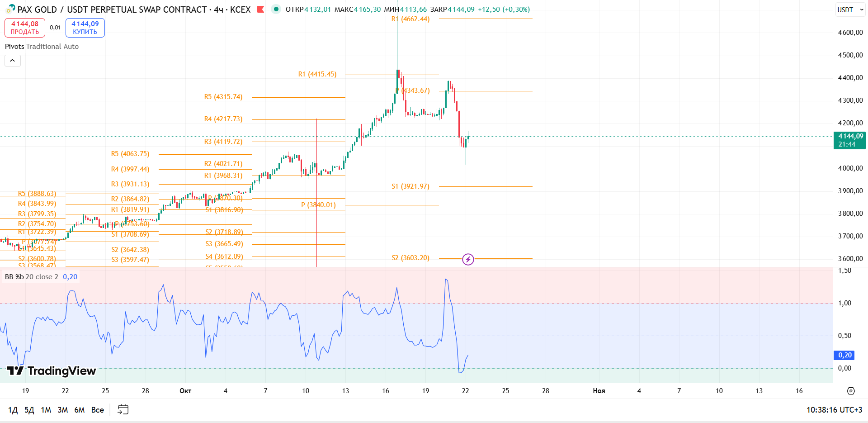868x423 pixels.
Task: Click the R3 (3931.13) pivot label
Action: click(130, 184)
